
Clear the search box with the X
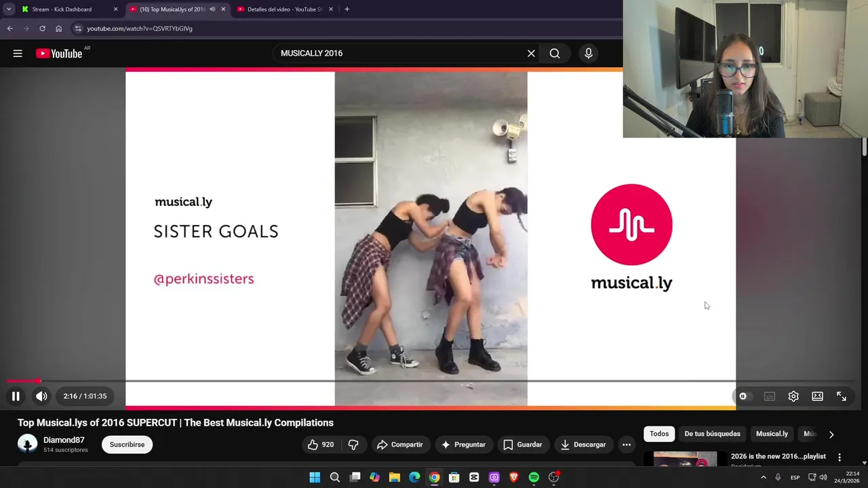click(x=531, y=54)
